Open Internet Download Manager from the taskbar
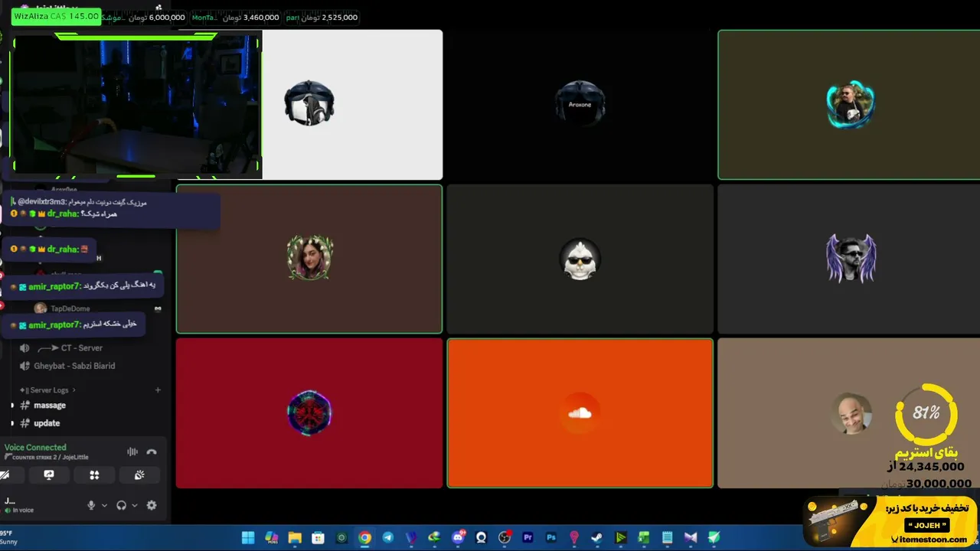Screen dimensions: 980x551 435,537
